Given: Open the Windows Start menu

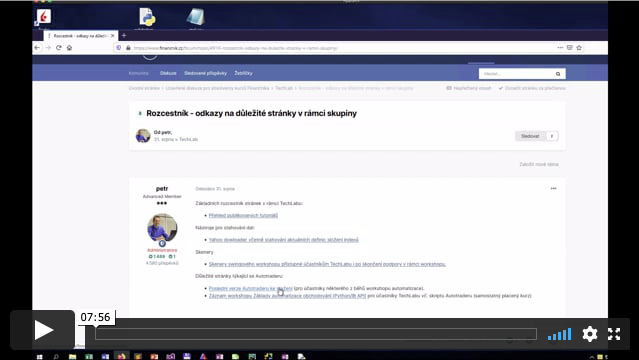Looking at the screenshot, I should click(40, 357).
